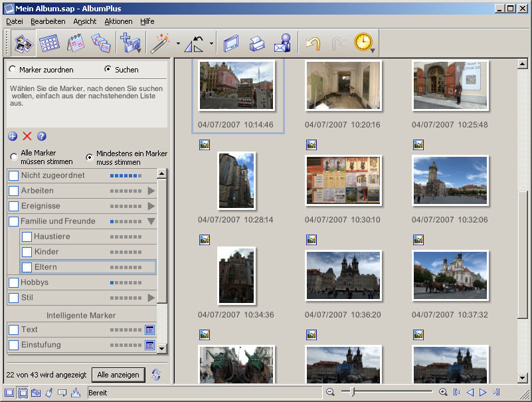
Task: Click the red X delete marker icon
Action: click(27, 136)
